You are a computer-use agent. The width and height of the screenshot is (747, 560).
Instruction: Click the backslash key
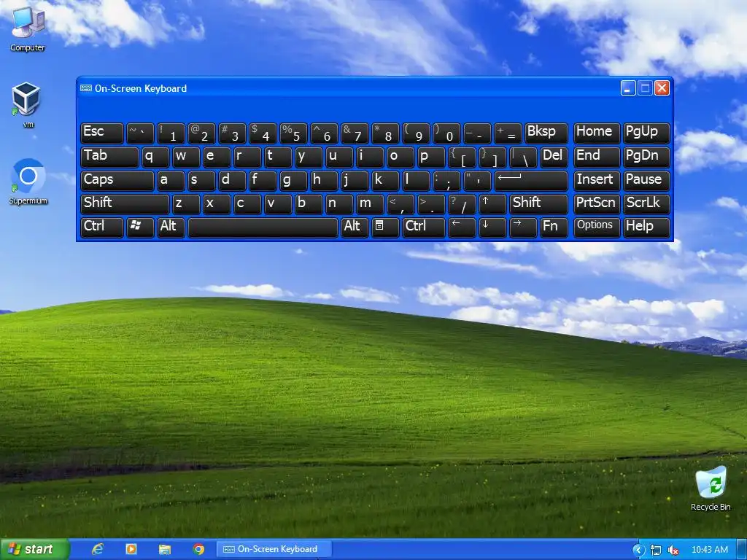pos(522,157)
